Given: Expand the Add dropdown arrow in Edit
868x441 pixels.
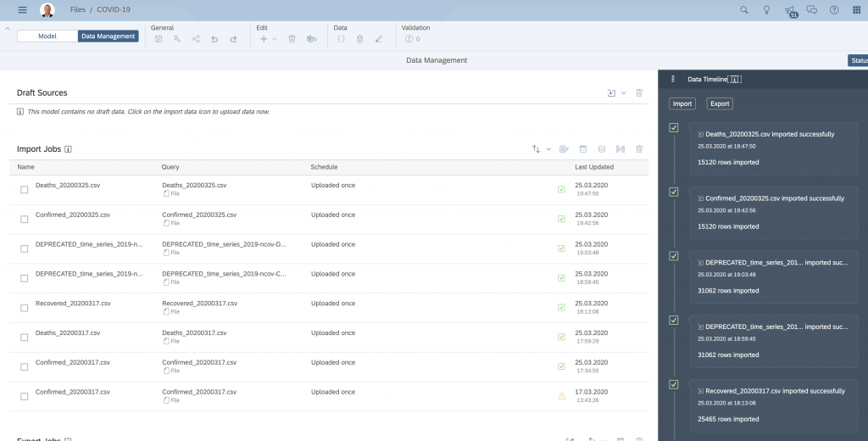Looking at the screenshot, I should click(274, 39).
